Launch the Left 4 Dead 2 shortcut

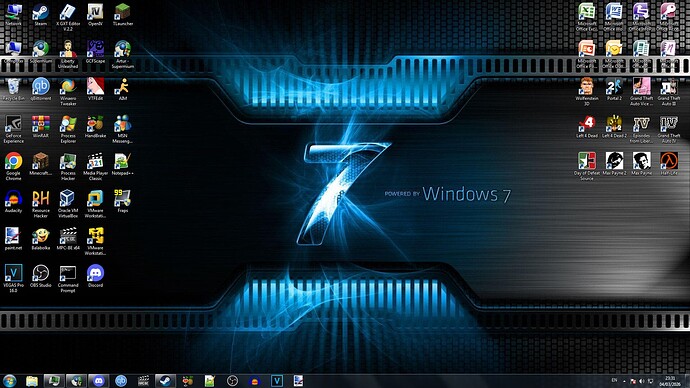point(614,127)
